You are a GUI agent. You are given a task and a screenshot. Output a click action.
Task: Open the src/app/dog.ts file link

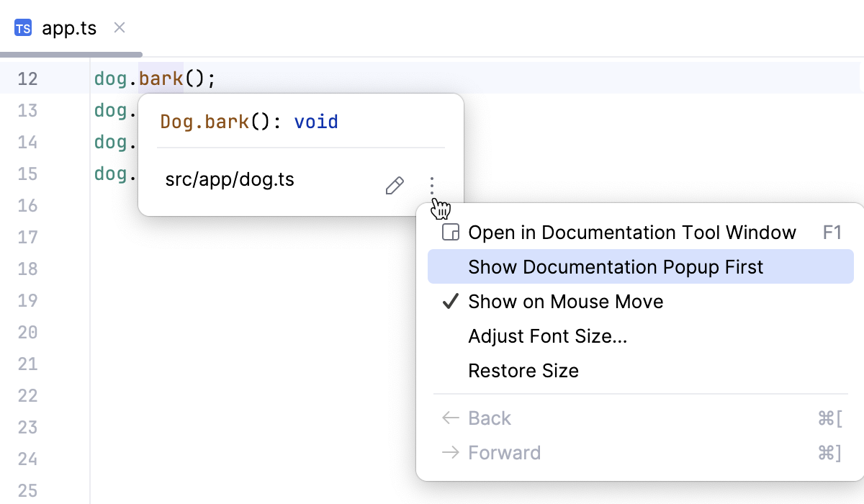click(x=230, y=179)
